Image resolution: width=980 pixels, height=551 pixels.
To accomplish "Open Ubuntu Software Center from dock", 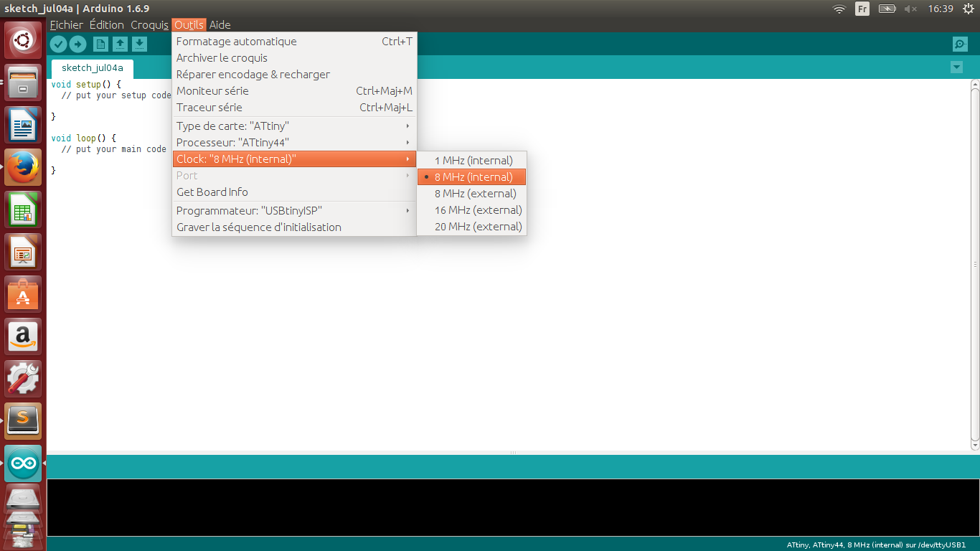I will coord(24,293).
